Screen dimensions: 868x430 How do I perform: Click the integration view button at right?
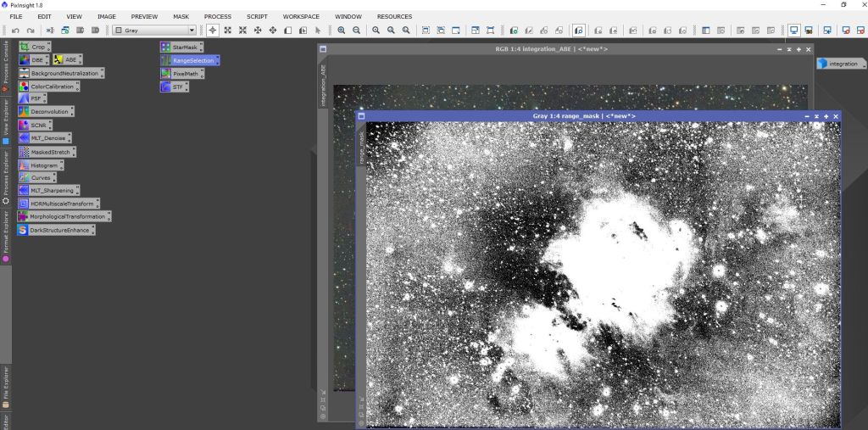(x=838, y=64)
